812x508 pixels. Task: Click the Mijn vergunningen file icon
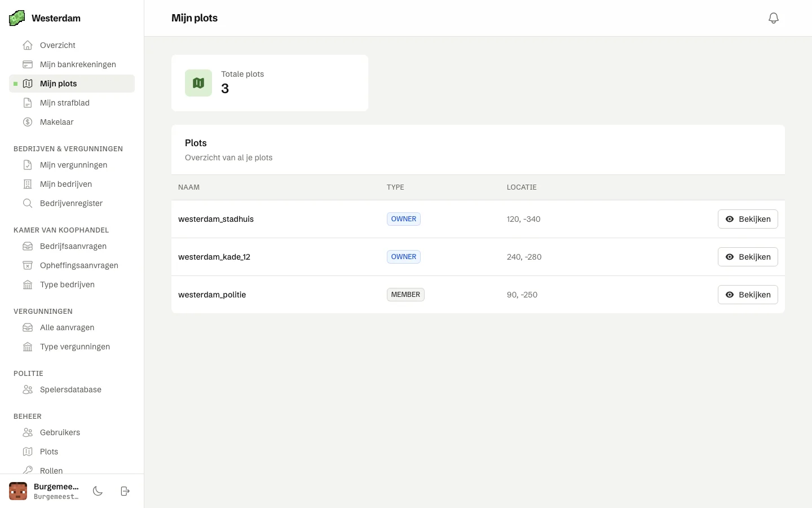[x=28, y=165]
